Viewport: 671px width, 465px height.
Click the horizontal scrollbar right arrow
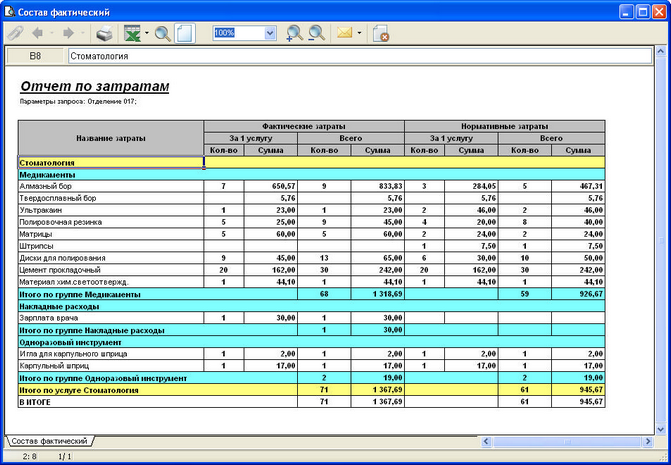click(x=648, y=441)
